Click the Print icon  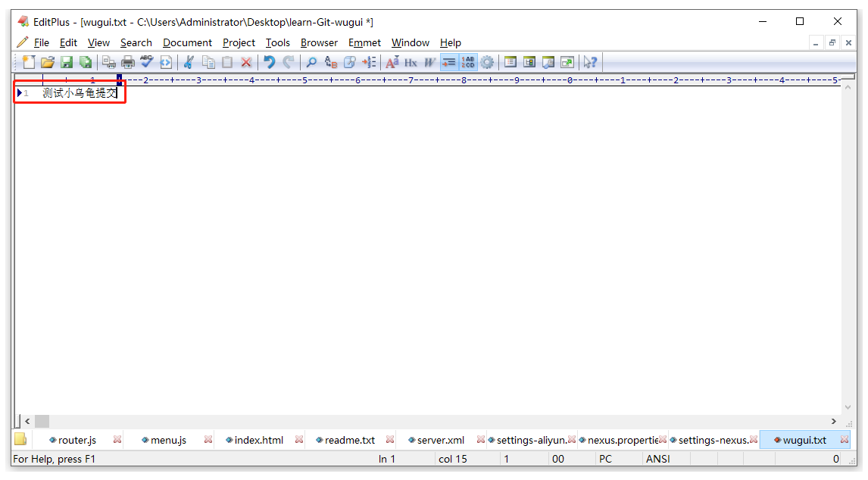[128, 62]
